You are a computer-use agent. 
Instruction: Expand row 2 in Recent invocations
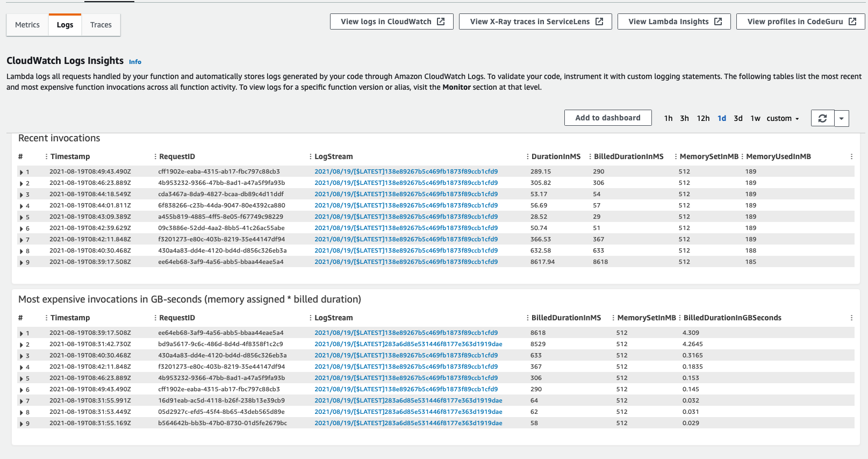point(21,183)
